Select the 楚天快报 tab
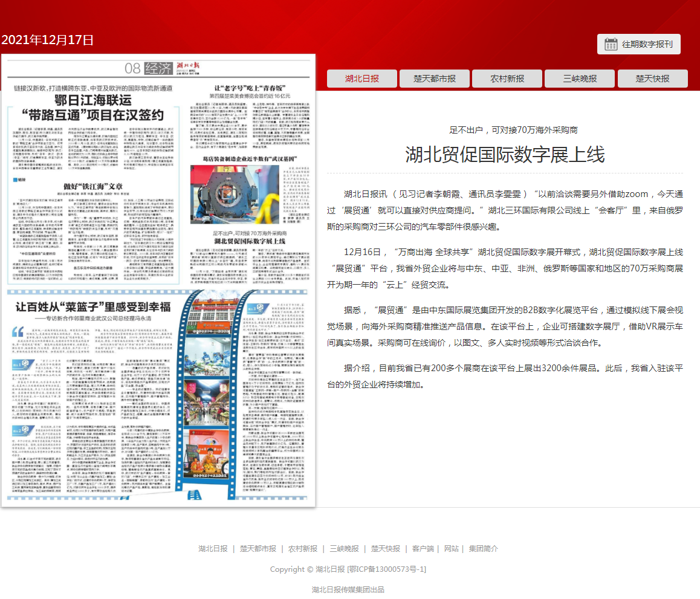This screenshot has width=700, height=599. point(652,79)
